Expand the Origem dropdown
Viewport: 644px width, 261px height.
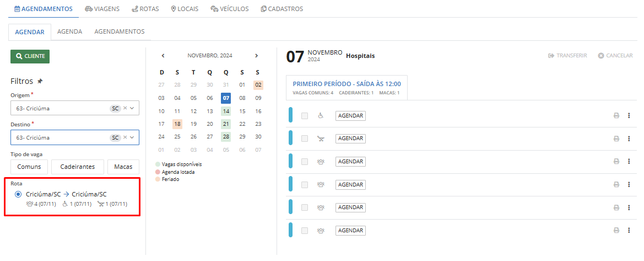point(132,108)
